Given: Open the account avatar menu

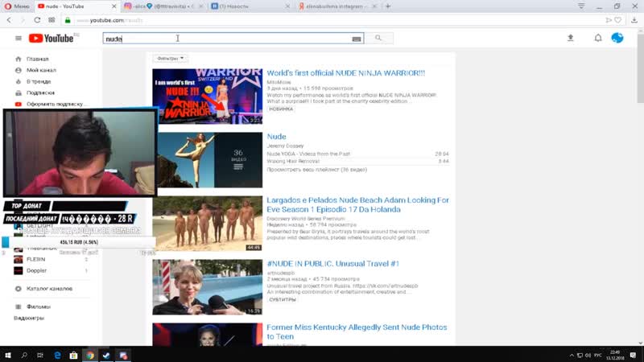Looking at the screenshot, I should (617, 38).
